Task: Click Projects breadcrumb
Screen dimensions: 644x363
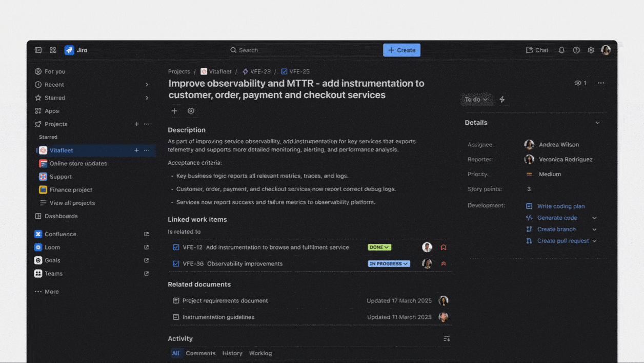Action: pos(179,72)
